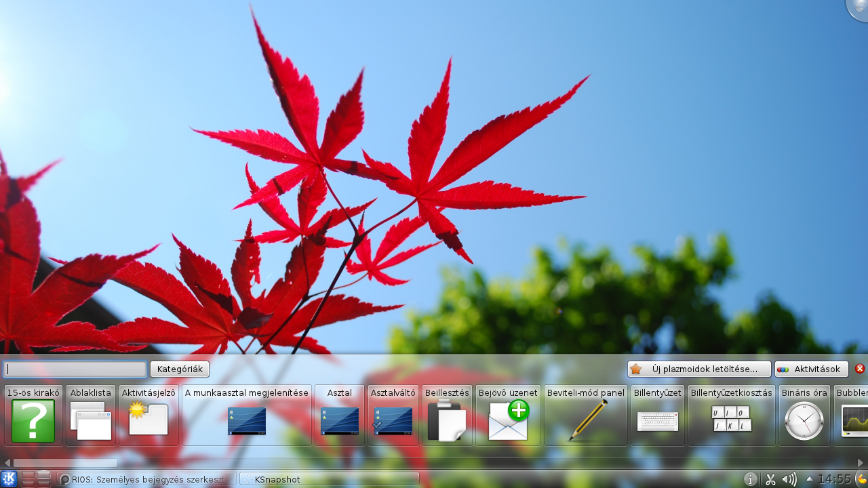Switch to RIOS: Személyes bejegyzés taskbar window
The width and height of the screenshot is (868, 488).
[146, 479]
